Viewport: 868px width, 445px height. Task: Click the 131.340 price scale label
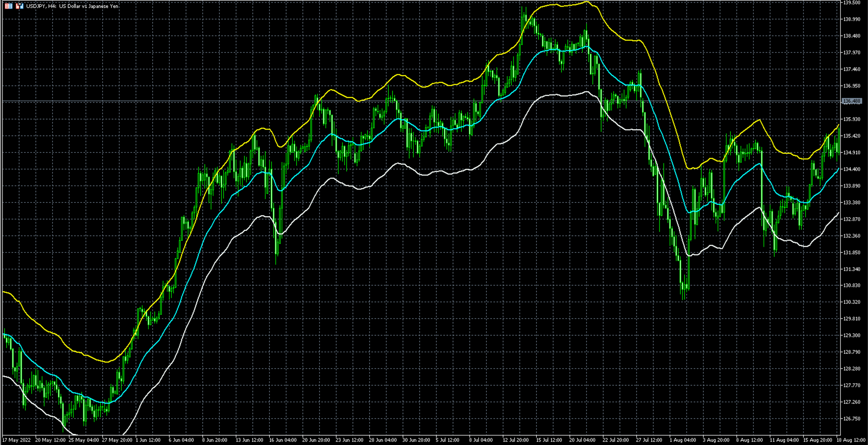tap(851, 269)
